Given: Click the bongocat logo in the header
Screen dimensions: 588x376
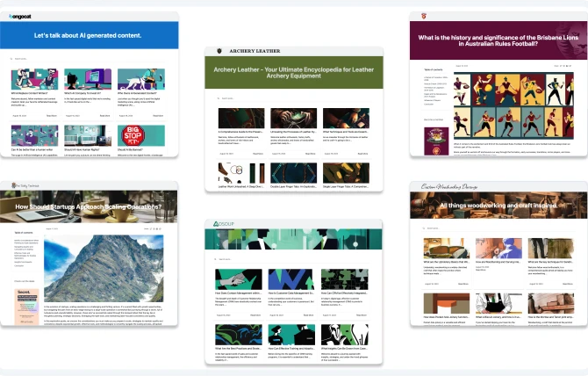Looking at the screenshot, I should [x=20, y=17].
